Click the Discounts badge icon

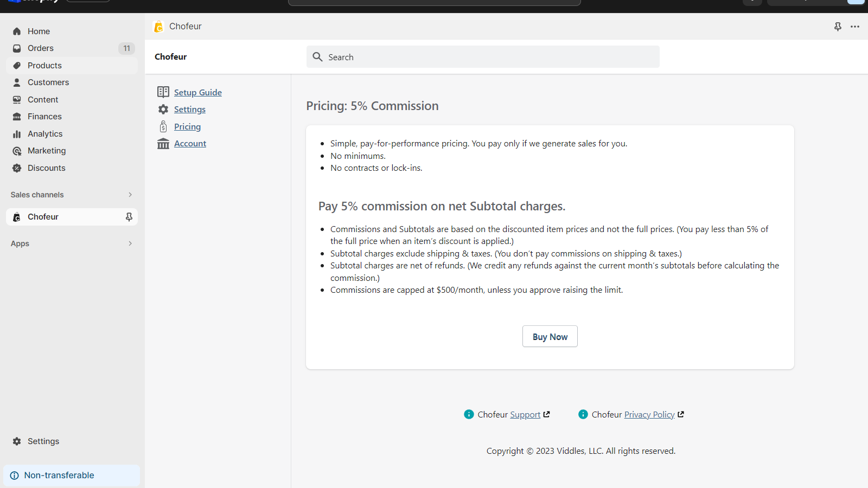coord(17,168)
